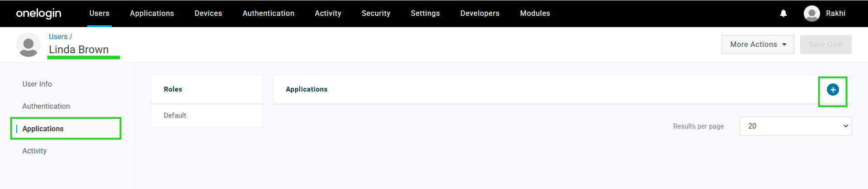Open the Activity menu in the navbar
The height and width of the screenshot is (189, 868).
[x=328, y=14]
